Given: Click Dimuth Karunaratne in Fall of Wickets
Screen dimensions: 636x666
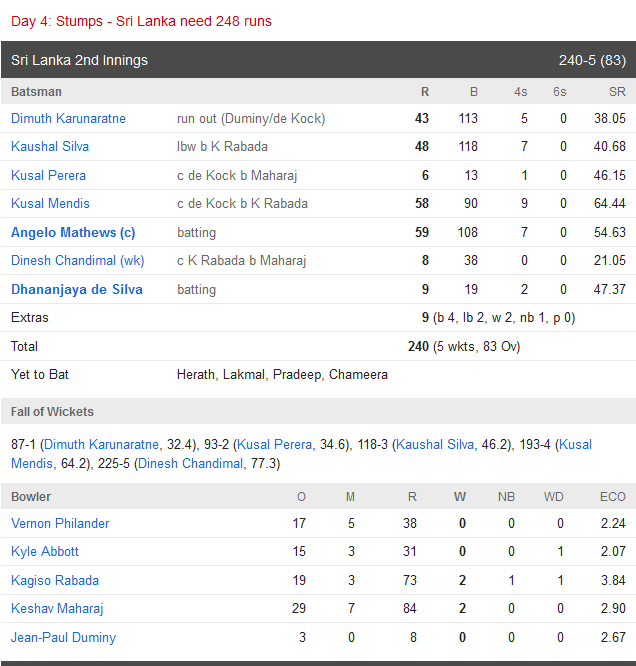Looking at the screenshot, I should [x=101, y=444].
